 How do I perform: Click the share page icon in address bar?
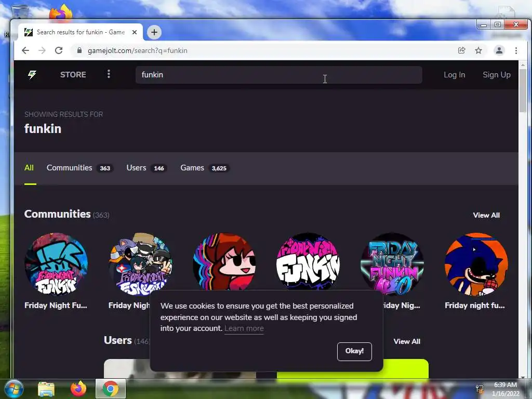(461, 50)
